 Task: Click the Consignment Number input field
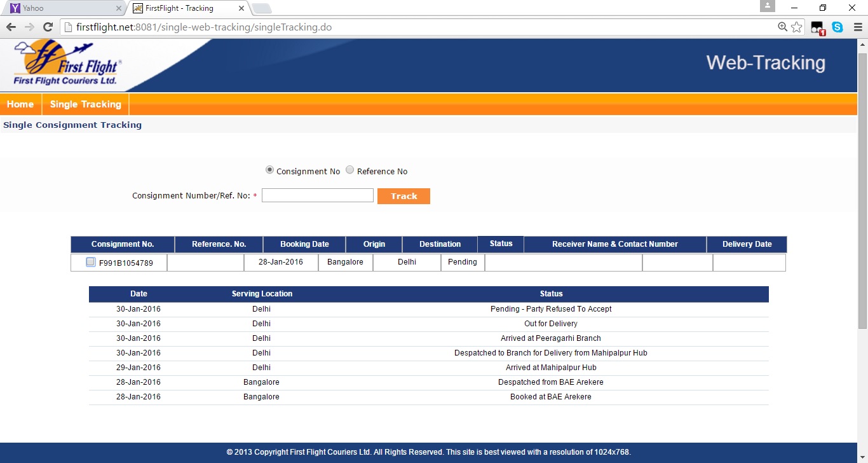pyautogui.click(x=317, y=196)
